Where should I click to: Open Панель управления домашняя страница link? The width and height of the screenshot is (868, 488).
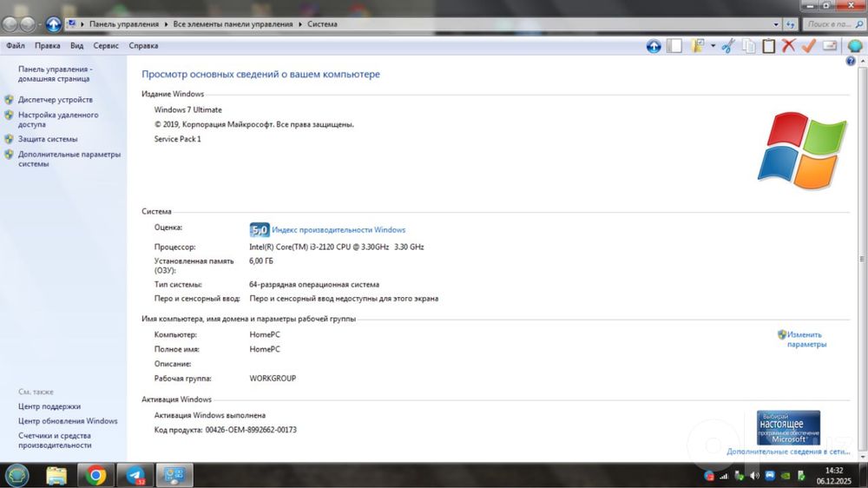(55, 74)
